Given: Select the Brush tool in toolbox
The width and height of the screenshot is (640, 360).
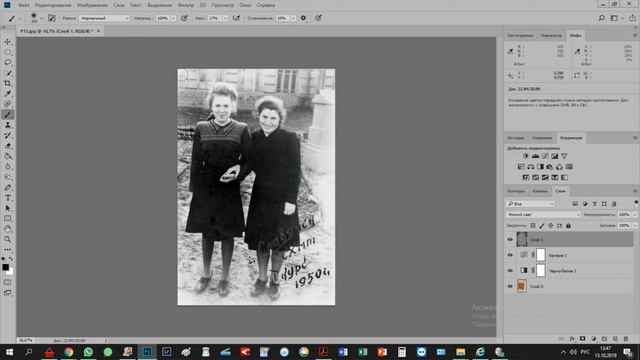Looking at the screenshot, I should pyautogui.click(x=8, y=115).
